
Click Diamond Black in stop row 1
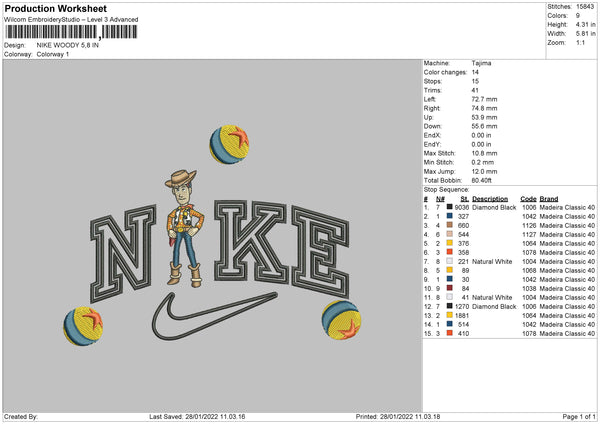pyautogui.click(x=494, y=207)
